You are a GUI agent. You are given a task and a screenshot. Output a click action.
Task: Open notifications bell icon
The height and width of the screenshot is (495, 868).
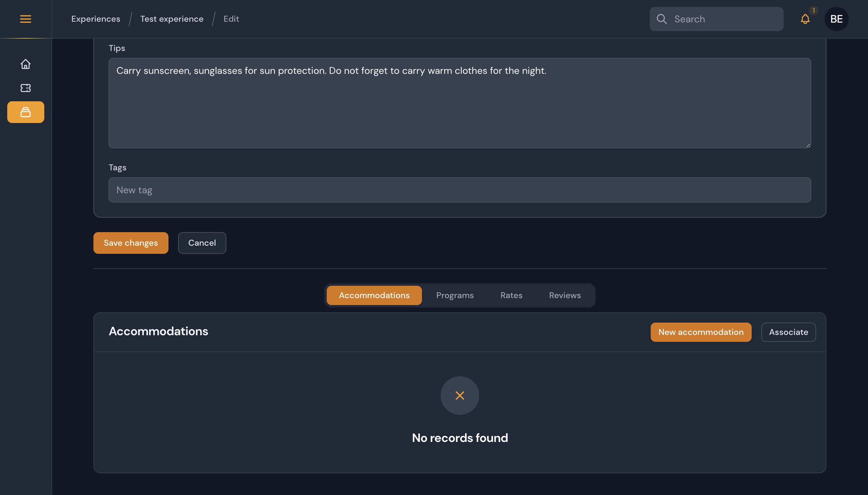pos(805,19)
